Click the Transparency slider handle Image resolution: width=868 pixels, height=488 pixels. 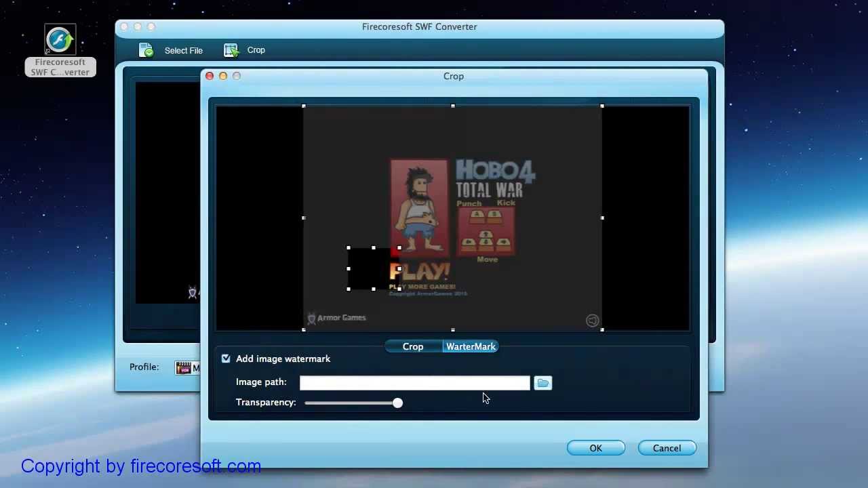click(397, 403)
